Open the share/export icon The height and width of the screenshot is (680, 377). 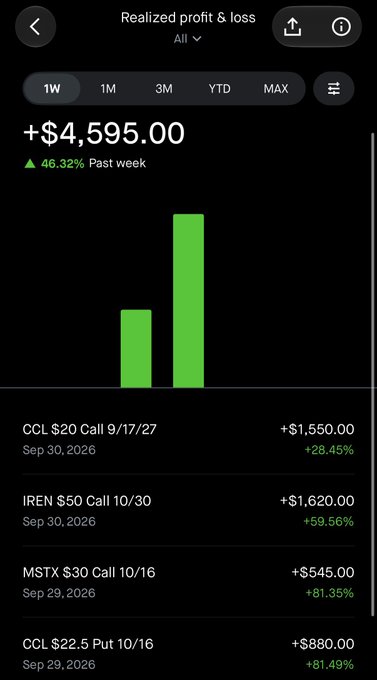coord(293,27)
